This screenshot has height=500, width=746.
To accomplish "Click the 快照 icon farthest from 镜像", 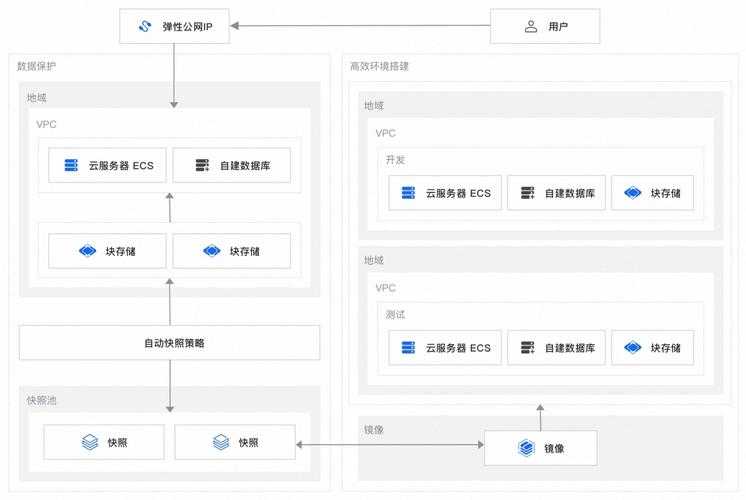I will tap(90, 442).
